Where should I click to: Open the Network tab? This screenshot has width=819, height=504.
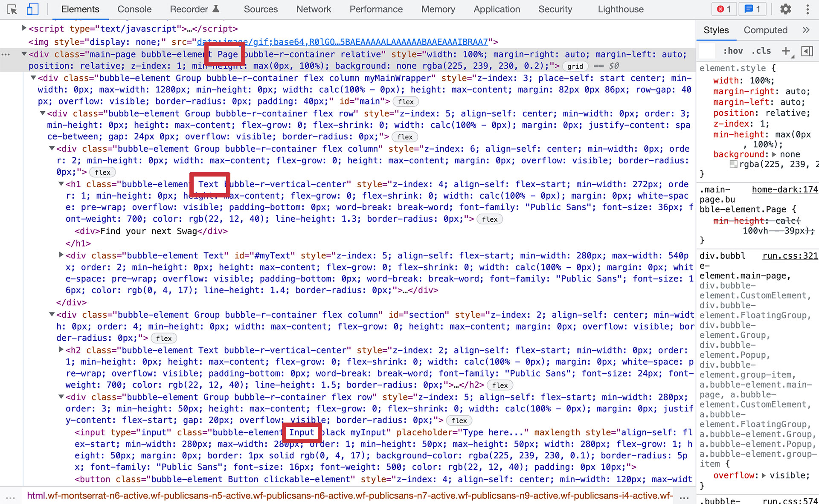[314, 9]
